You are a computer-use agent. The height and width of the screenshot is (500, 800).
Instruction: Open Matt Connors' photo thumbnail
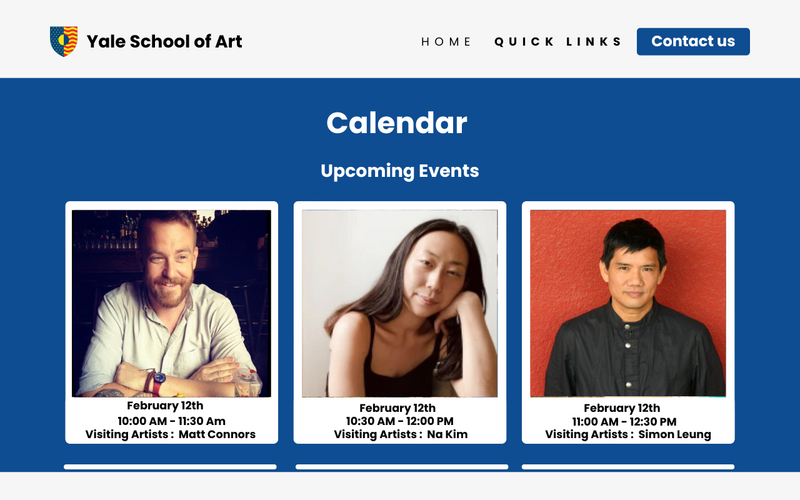pyautogui.click(x=171, y=303)
